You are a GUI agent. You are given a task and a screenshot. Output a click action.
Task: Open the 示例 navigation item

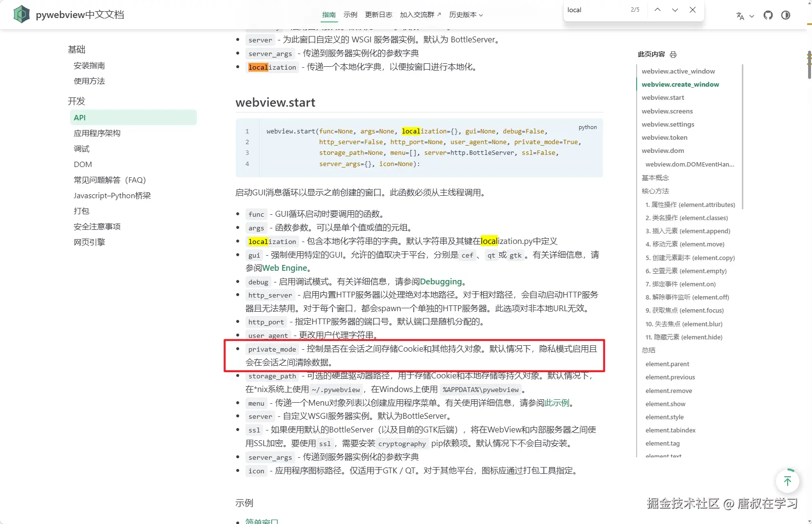tap(350, 15)
